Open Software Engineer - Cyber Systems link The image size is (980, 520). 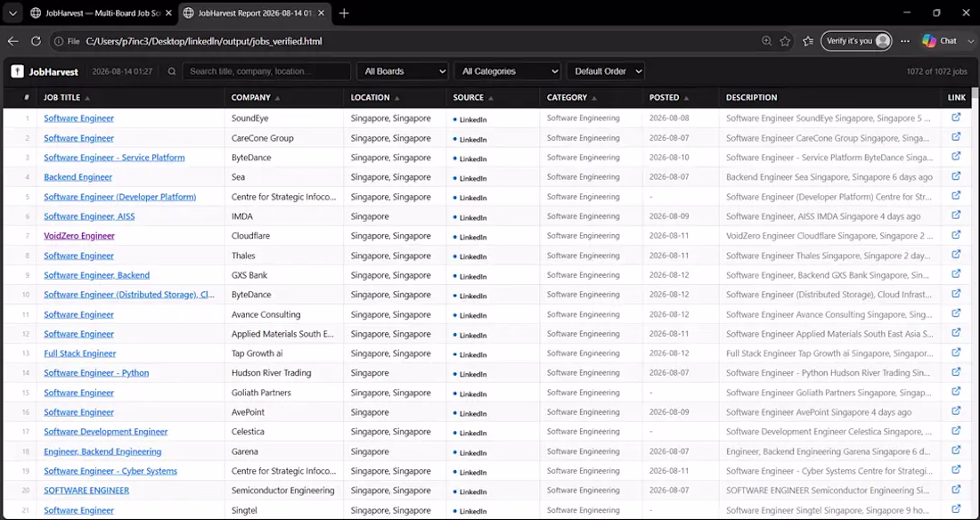pyautogui.click(x=110, y=471)
